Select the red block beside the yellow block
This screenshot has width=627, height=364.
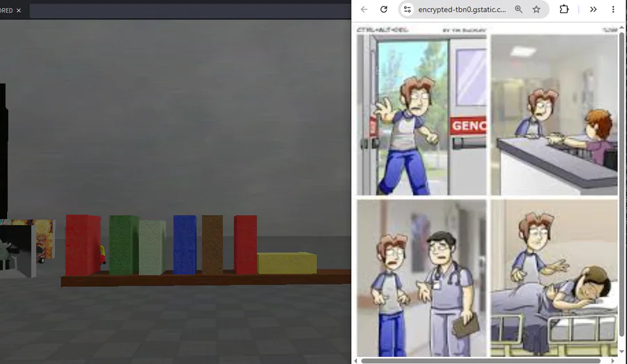245,244
